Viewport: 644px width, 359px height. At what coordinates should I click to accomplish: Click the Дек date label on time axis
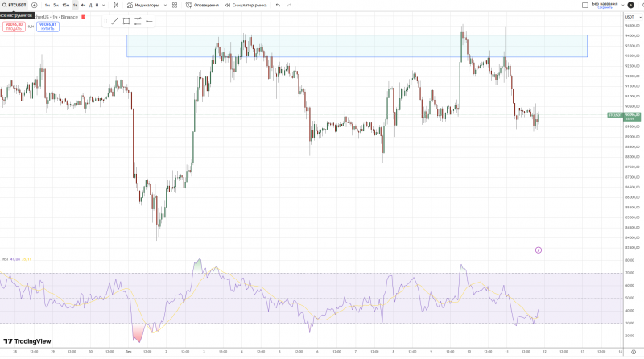(x=129, y=352)
